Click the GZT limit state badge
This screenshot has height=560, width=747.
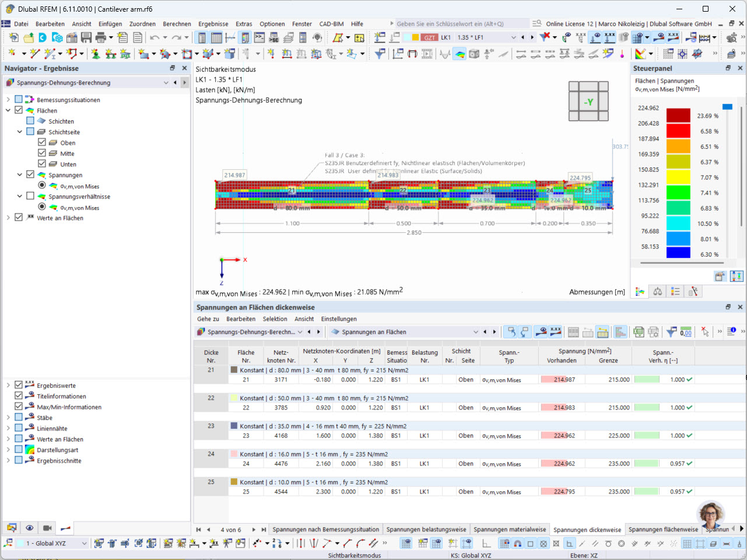point(430,37)
